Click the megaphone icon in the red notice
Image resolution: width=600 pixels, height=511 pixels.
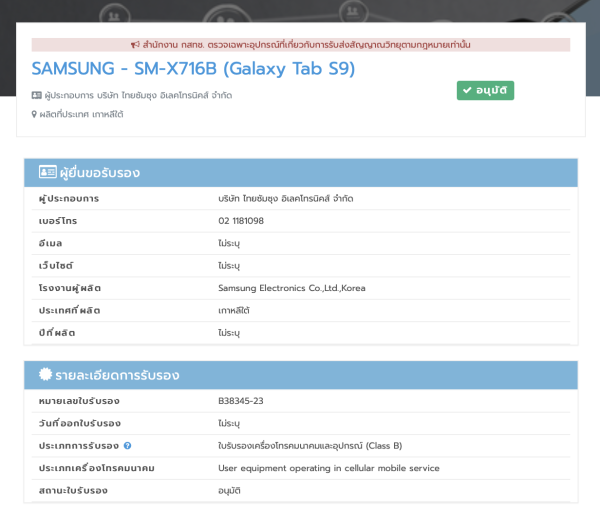click(135, 45)
